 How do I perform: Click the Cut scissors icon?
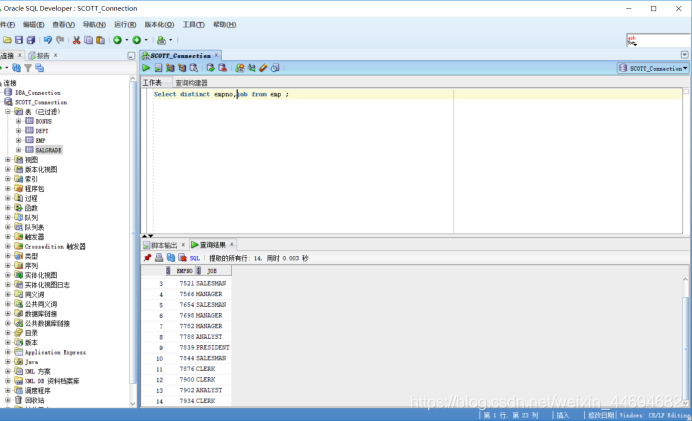pyautogui.click(x=76, y=40)
